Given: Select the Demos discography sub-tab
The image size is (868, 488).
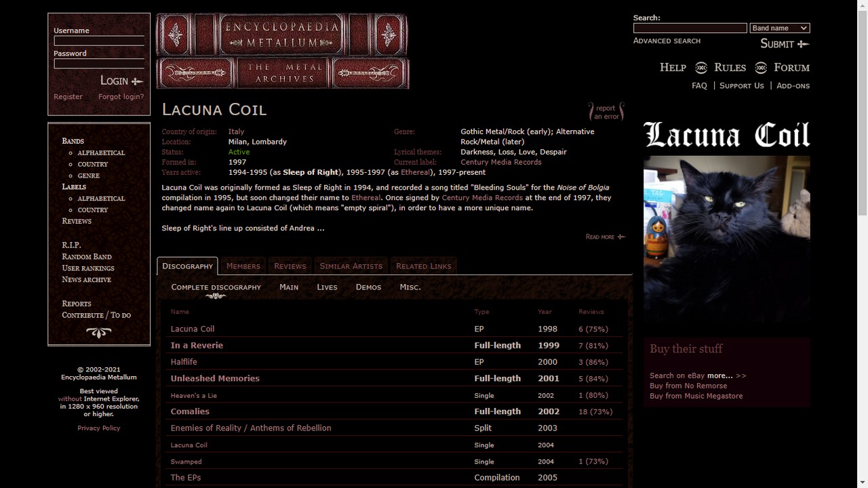Looking at the screenshot, I should point(368,287).
